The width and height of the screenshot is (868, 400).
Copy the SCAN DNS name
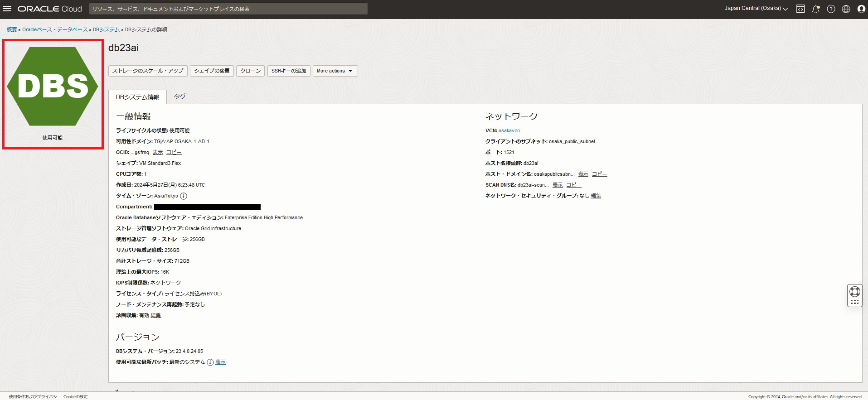[x=573, y=185]
